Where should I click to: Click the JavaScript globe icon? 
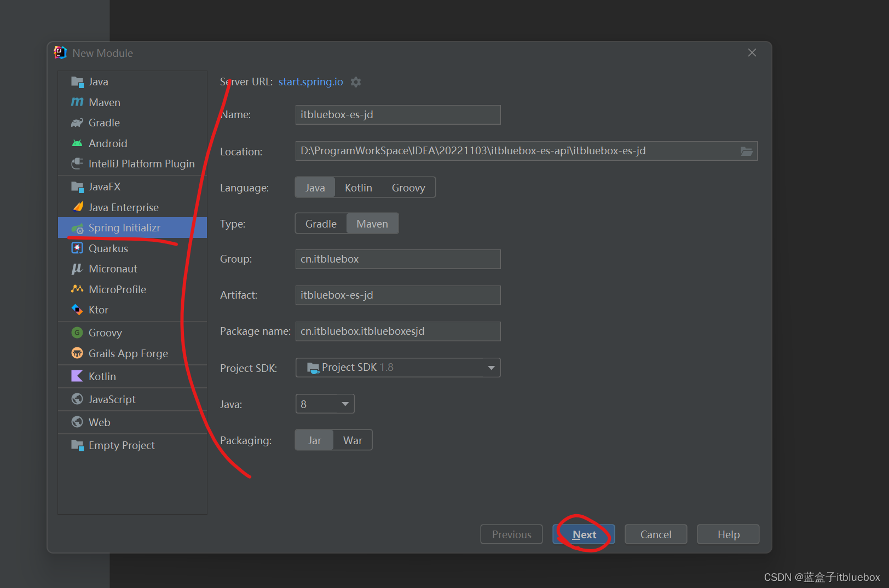tap(77, 399)
